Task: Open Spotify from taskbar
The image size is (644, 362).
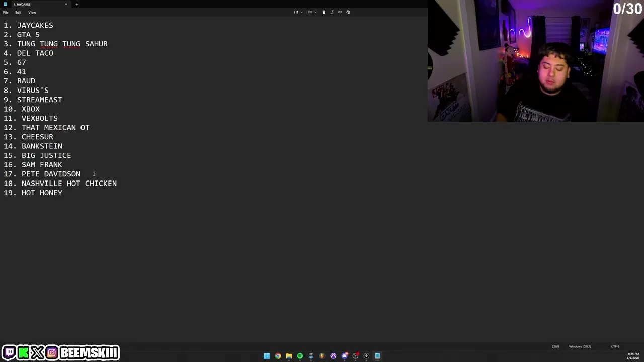Action: (x=300, y=356)
